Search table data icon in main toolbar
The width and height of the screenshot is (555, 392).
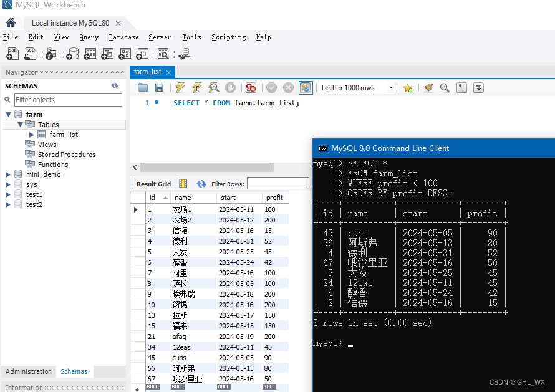pos(163,54)
